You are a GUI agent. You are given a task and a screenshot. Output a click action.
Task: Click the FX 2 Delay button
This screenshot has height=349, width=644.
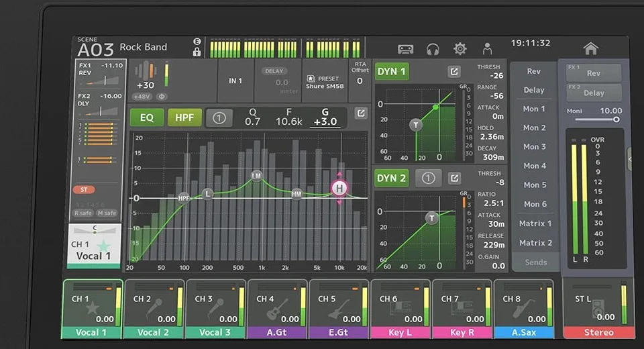pos(594,93)
